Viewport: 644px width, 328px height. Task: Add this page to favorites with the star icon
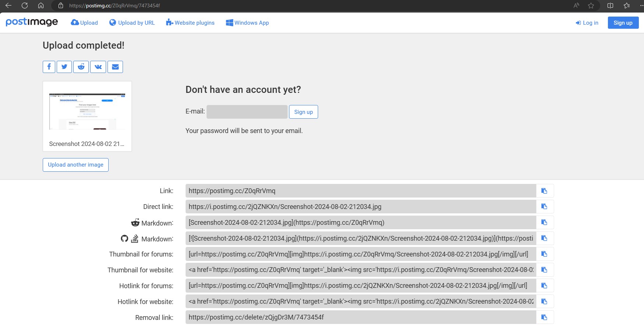(591, 6)
